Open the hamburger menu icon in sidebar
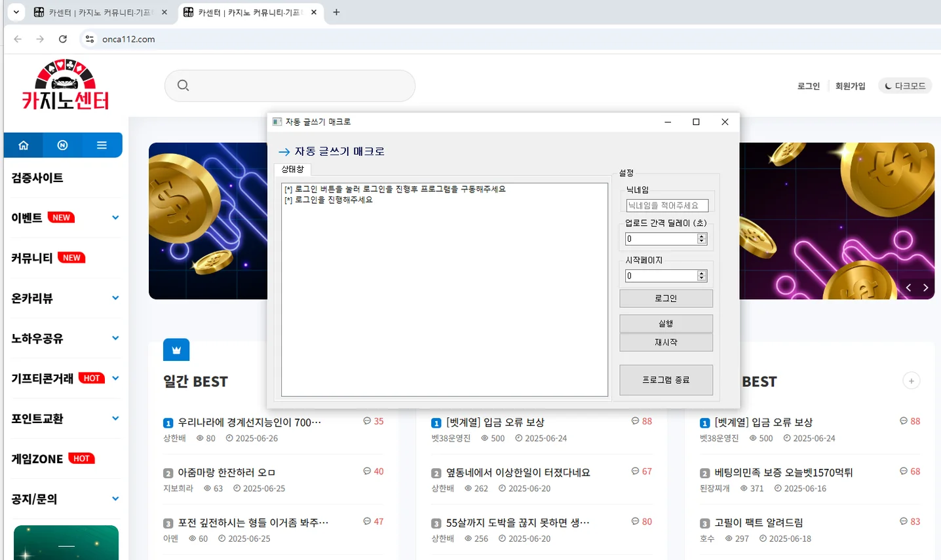941x560 pixels. click(x=102, y=145)
